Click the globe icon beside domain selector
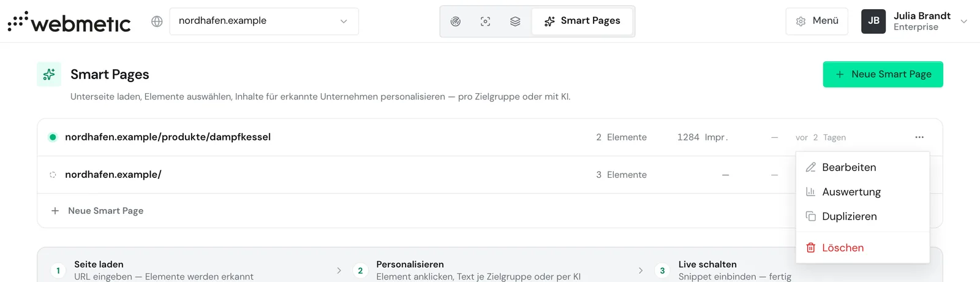Screen dimensions: 980x282 (157, 21)
